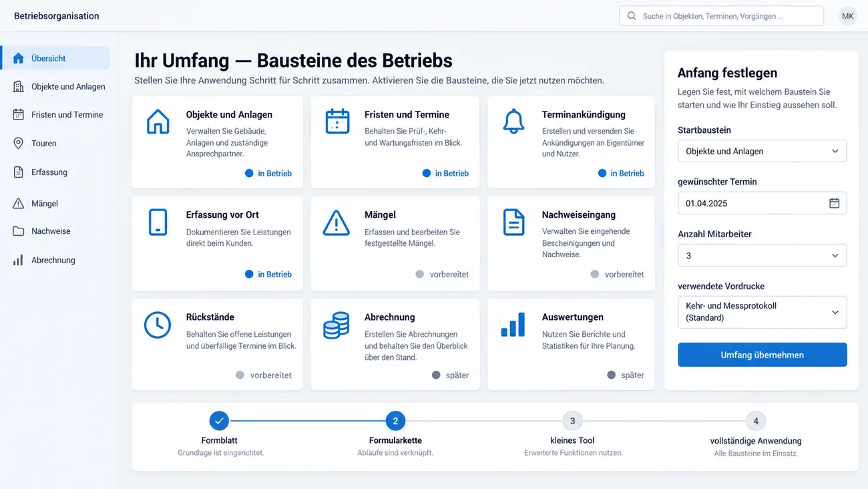Click the map pin icon beside Touren

19,143
